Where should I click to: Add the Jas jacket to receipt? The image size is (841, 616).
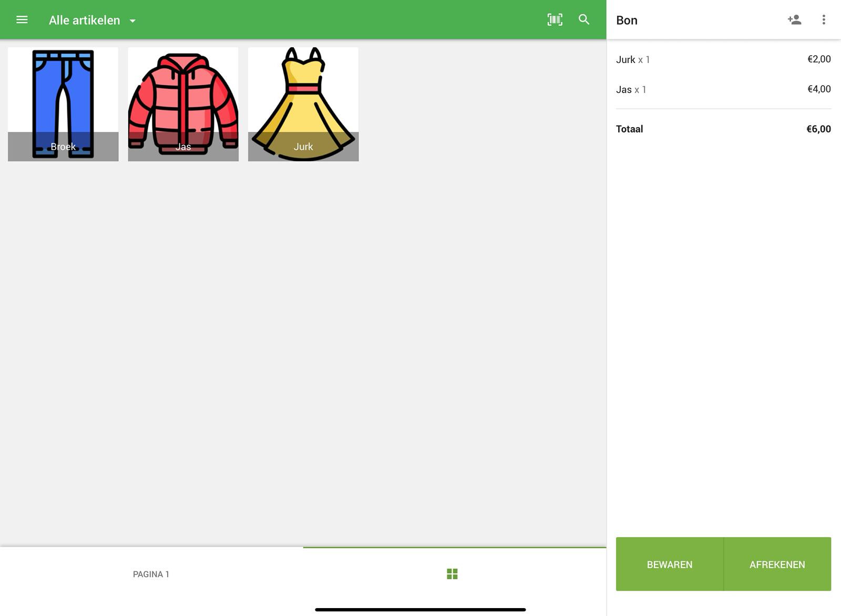pos(183,104)
